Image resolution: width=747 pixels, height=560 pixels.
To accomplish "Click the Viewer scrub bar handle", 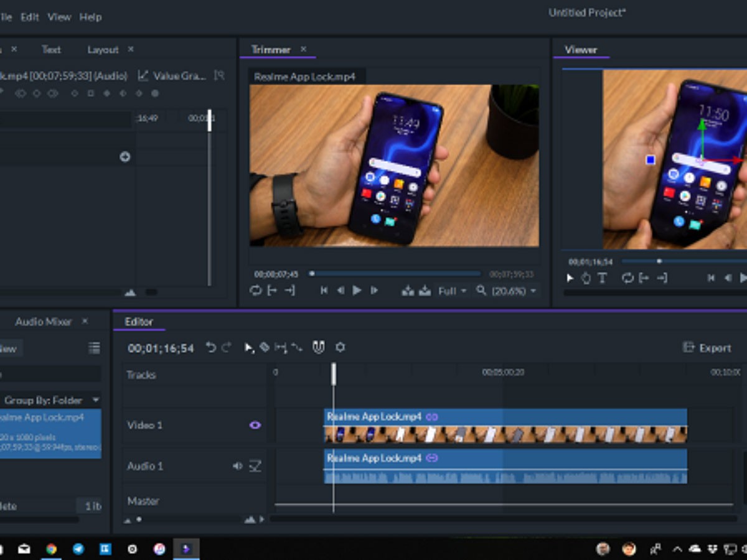I will point(659,261).
